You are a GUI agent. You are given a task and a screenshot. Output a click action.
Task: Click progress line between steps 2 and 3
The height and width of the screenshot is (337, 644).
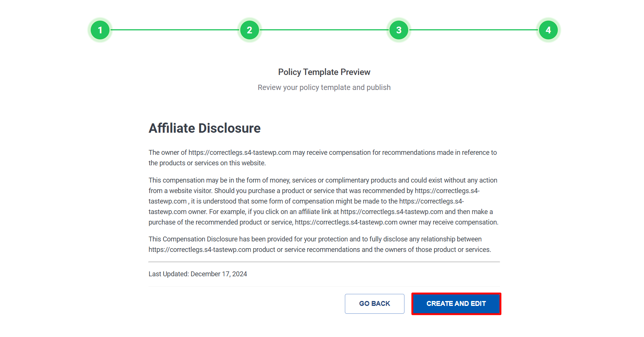(x=324, y=30)
